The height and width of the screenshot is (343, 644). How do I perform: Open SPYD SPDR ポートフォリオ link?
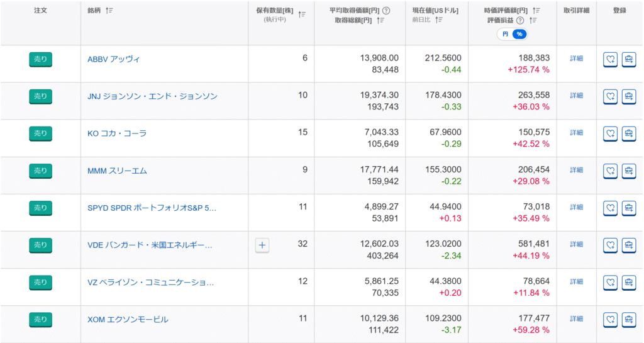click(x=152, y=208)
